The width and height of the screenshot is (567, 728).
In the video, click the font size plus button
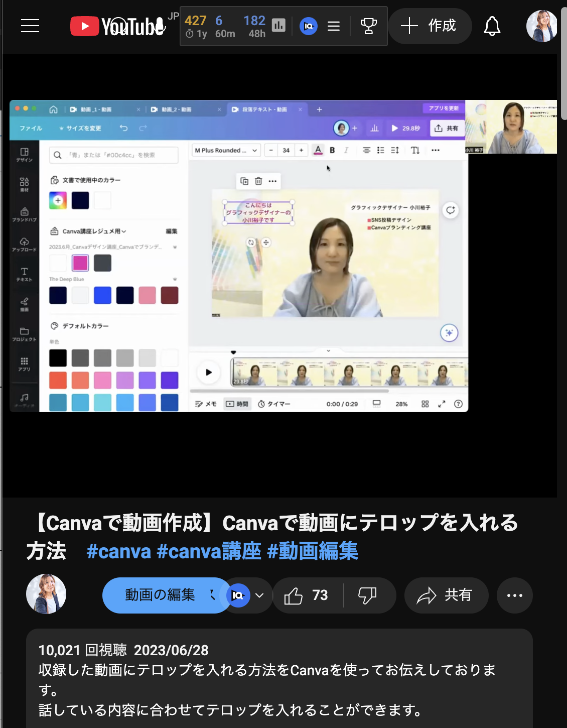(301, 150)
